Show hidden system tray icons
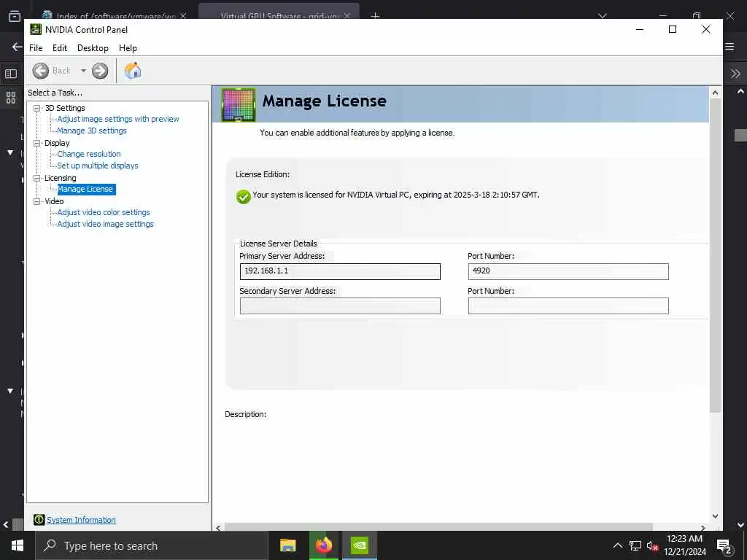The image size is (747, 560). (617, 545)
